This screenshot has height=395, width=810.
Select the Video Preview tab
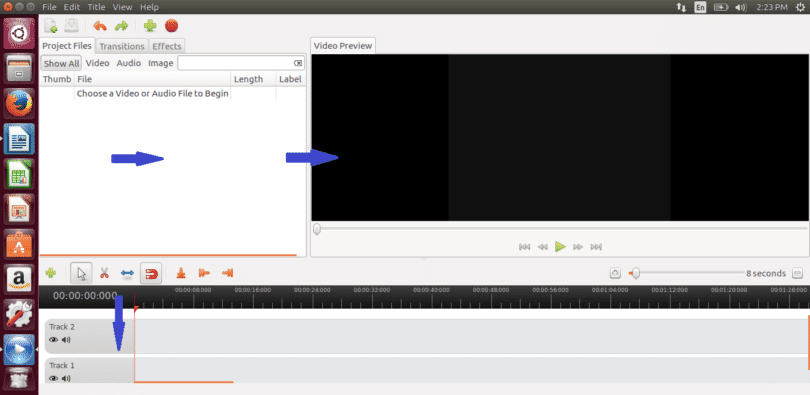343,45
